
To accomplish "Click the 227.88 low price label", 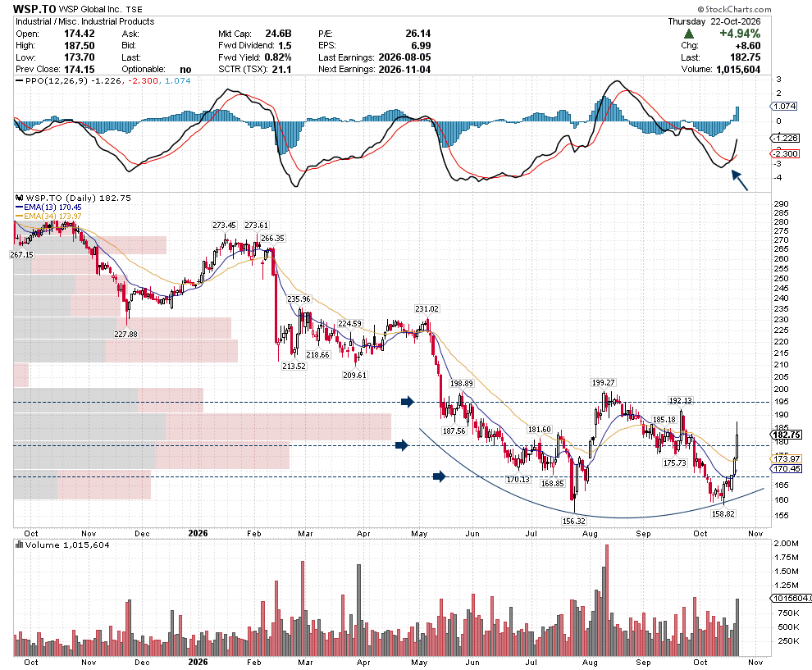I will point(125,334).
